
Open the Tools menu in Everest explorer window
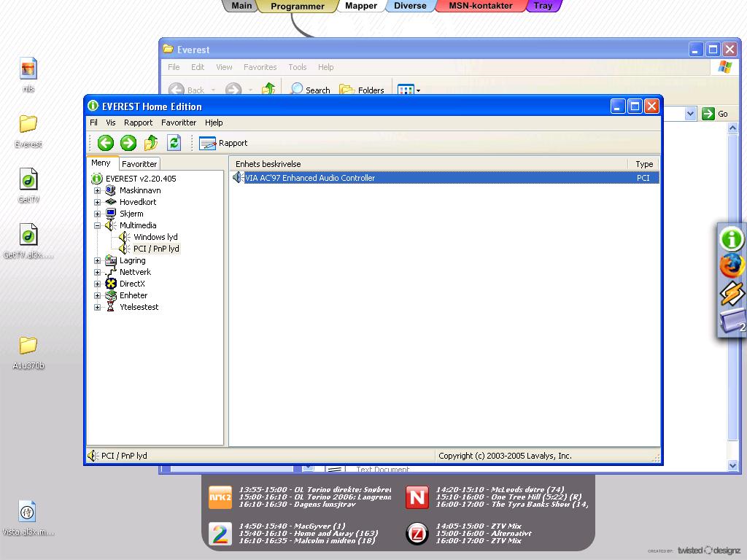pyautogui.click(x=298, y=67)
